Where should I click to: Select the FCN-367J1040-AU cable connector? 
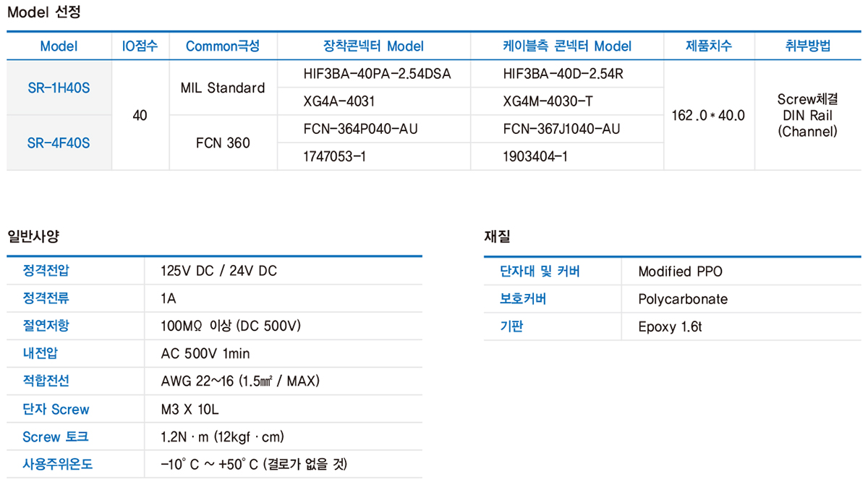(561, 130)
